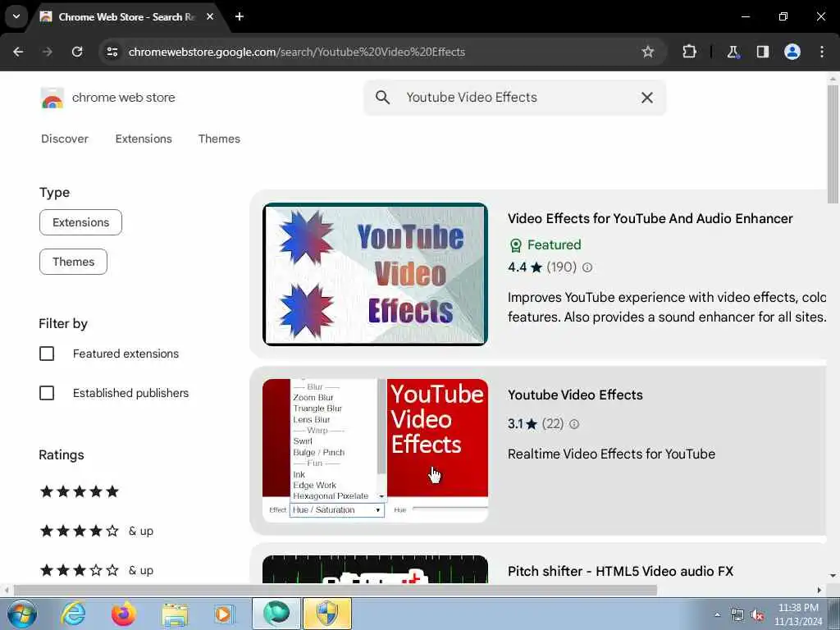Click the search magnifier icon
This screenshot has width=840, height=630.
click(x=382, y=98)
